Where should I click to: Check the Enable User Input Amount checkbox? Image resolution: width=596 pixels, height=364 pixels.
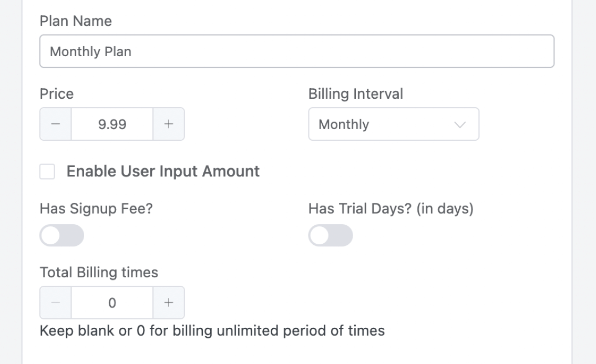point(47,172)
